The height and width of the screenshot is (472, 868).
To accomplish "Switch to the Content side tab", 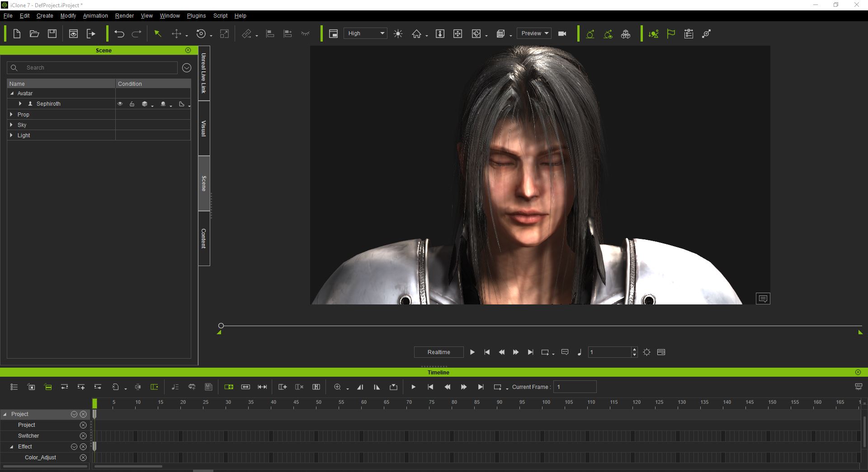I will click(x=204, y=238).
